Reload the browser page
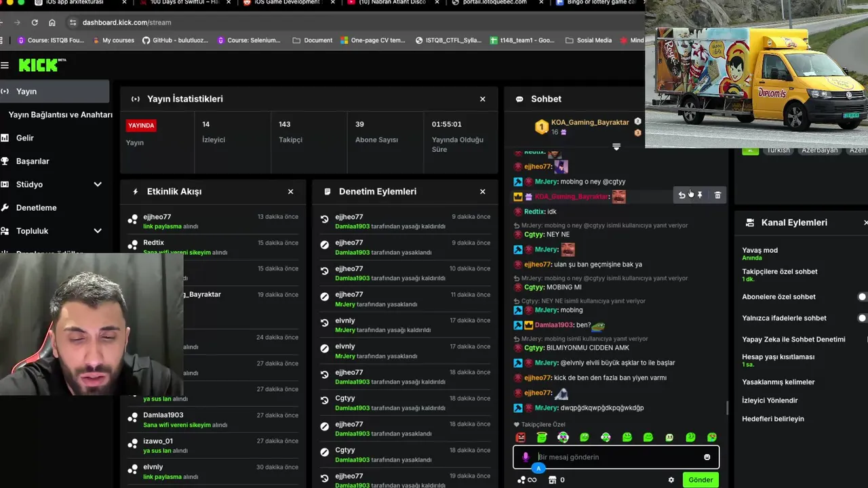This screenshot has width=868, height=488. tap(35, 22)
